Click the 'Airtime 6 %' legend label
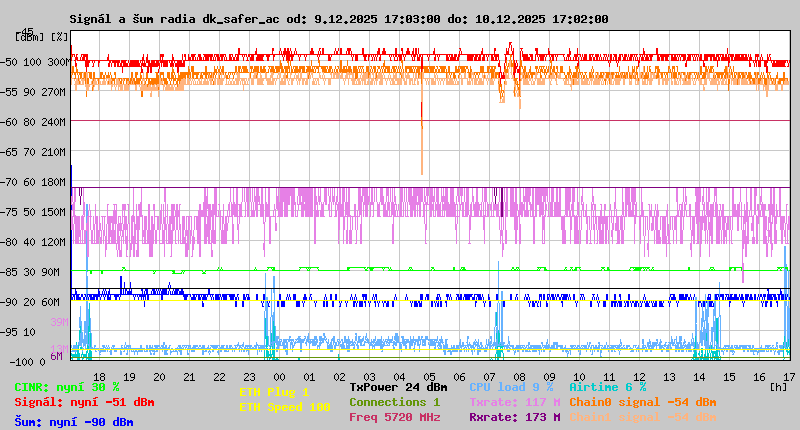Viewport: 800px width, 430px height. point(608,387)
